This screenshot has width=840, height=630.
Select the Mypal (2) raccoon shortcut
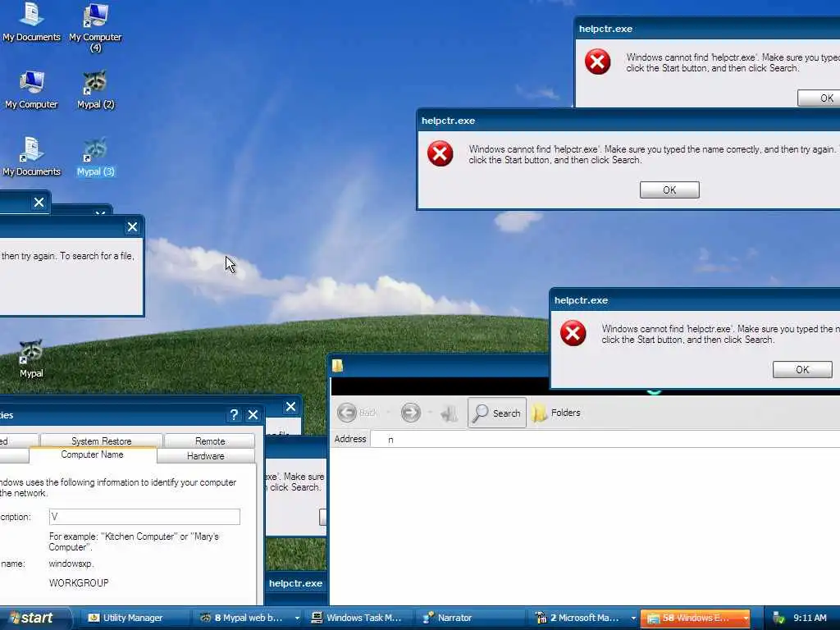tap(95, 89)
